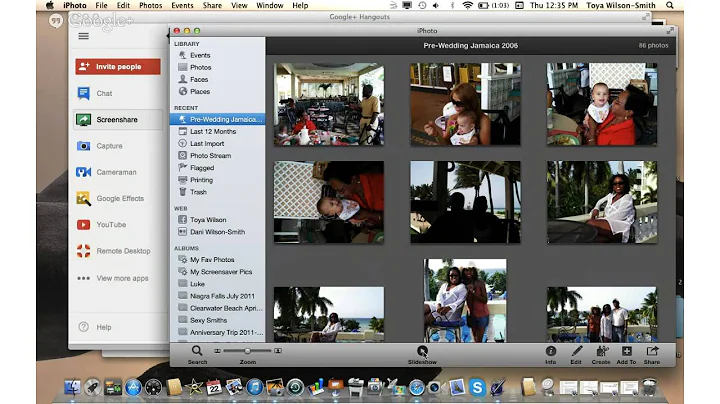The height and width of the screenshot is (404, 720).
Task: Open App Store from the Dock
Action: (133, 387)
